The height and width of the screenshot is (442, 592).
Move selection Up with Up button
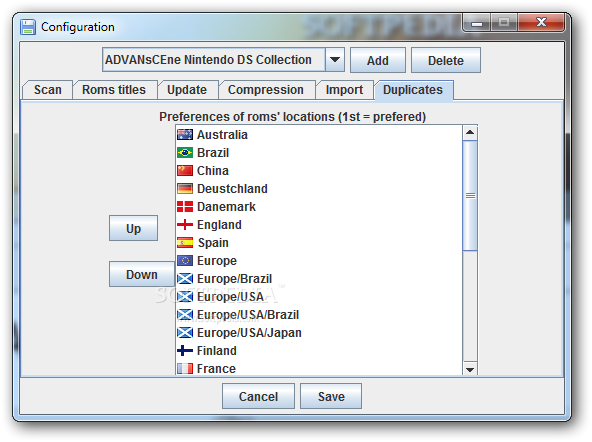pos(133,228)
